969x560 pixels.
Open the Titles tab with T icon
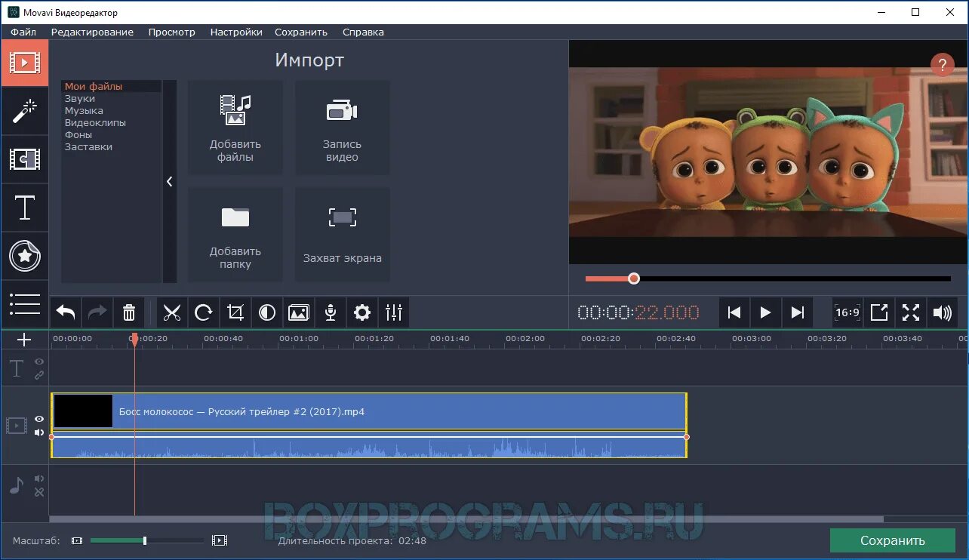[24, 208]
